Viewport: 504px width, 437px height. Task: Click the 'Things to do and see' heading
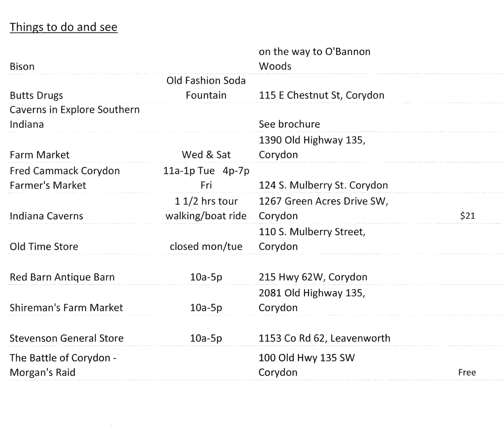point(63,27)
